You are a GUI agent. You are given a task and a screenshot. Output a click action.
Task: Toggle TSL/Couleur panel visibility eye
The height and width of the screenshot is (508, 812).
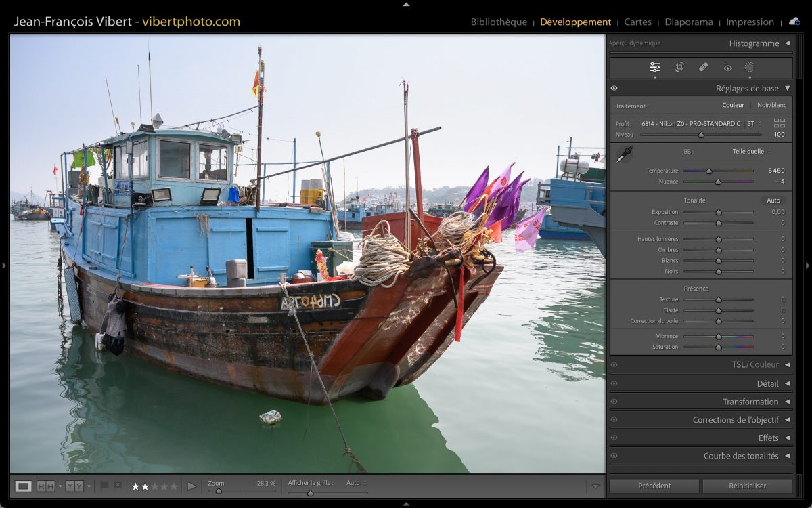(x=614, y=364)
